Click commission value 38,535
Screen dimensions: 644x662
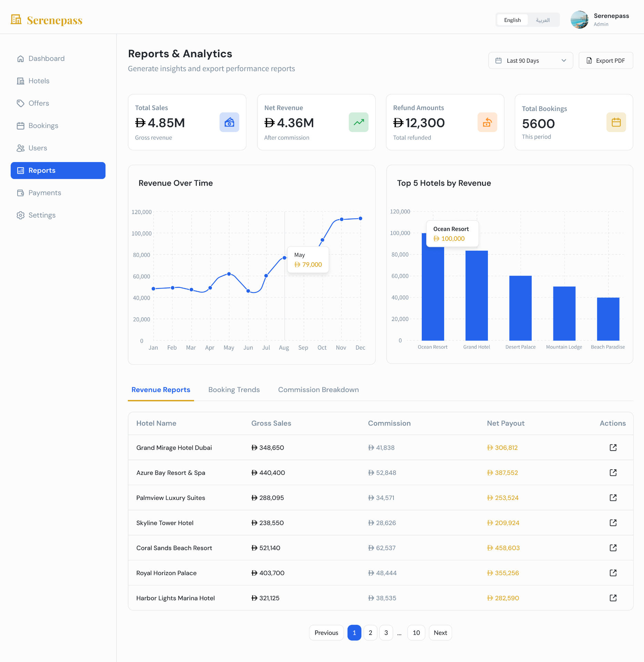(x=382, y=598)
